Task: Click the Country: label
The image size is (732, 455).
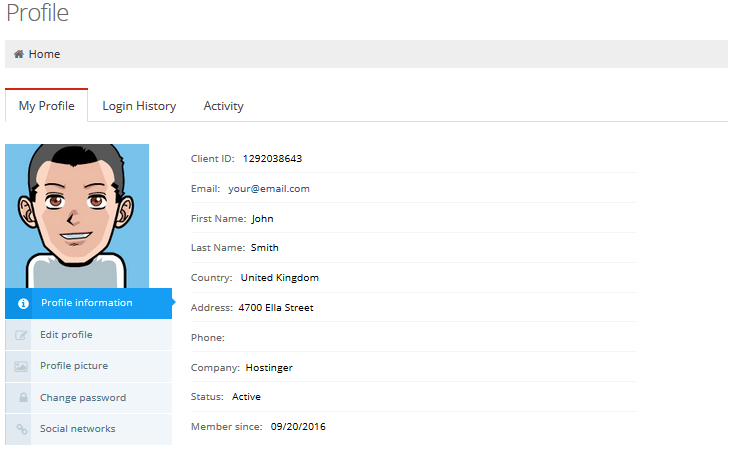Action: [x=211, y=278]
